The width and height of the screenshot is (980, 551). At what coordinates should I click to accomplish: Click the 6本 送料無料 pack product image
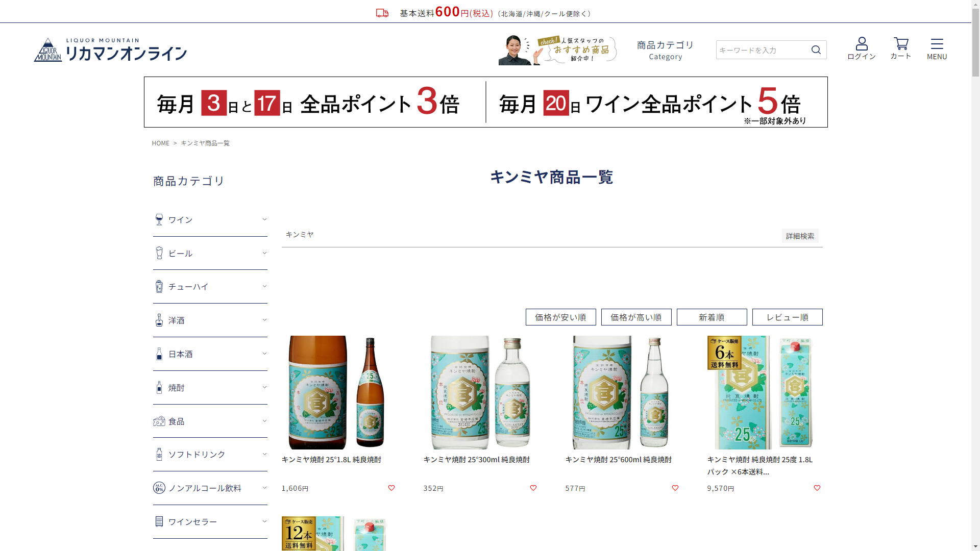click(764, 392)
